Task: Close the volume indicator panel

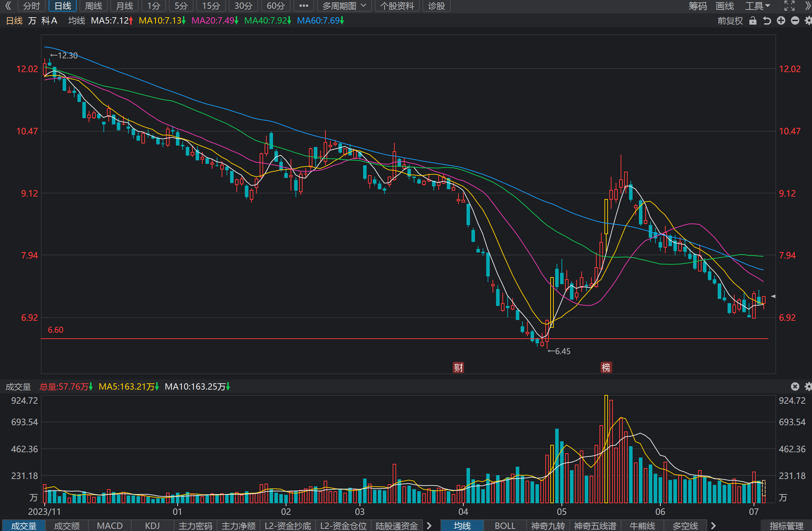Action: click(x=795, y=386)
